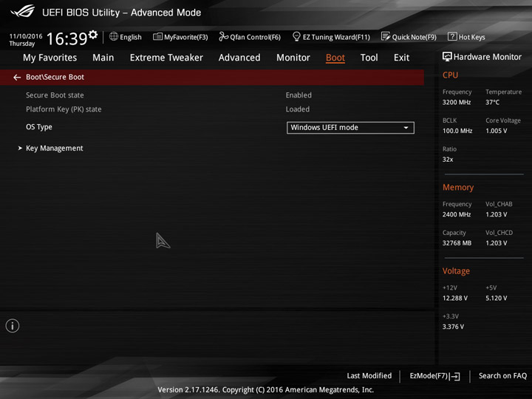Image resolution: width=532 pixels, height=399 pixels.
Task: Click Search on FAQ link
Action: (502, 376)
